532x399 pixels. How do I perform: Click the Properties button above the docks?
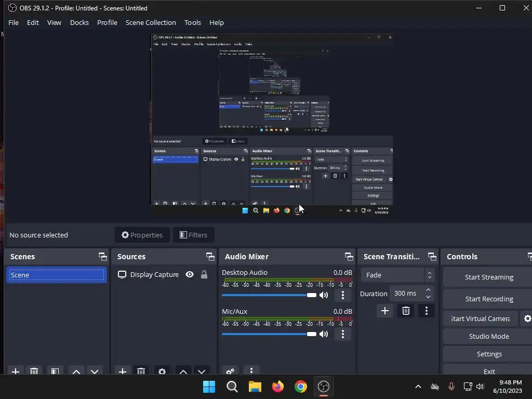(x=142, y=235)
